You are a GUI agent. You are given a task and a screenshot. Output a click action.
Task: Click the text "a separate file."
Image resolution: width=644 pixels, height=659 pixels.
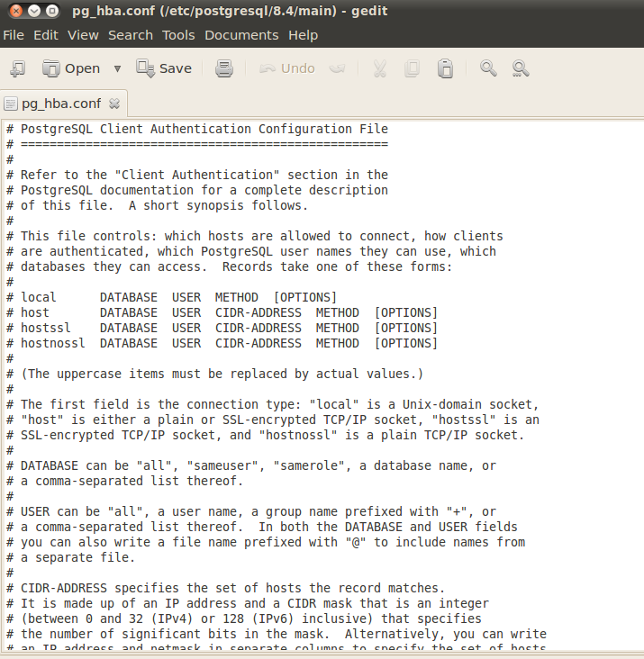[x=77, y=557]
